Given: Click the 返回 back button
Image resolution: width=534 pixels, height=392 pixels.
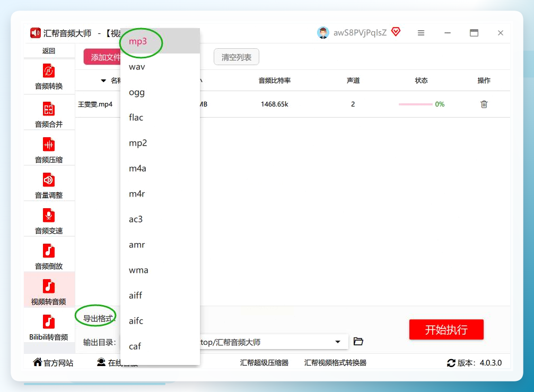Looking at the screenshot, I should pos(49,51).
